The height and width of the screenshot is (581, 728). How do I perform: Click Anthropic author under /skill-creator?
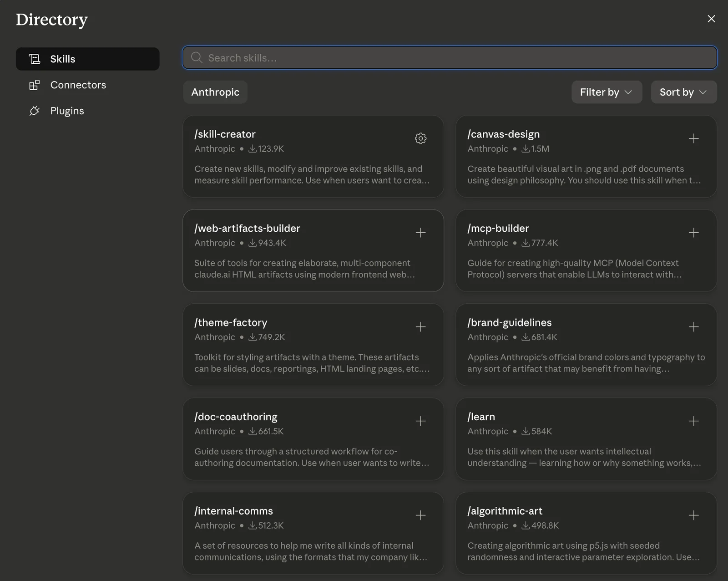pos(215,149)
